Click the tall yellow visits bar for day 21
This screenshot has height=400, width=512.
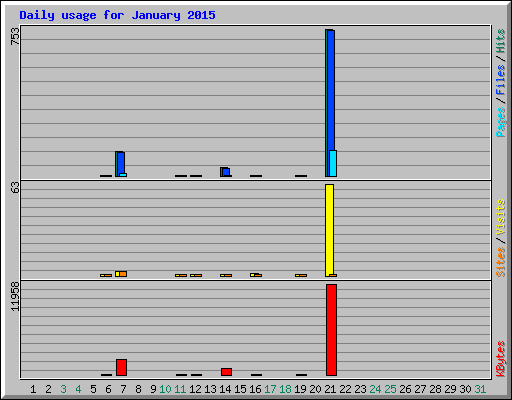[329, 230]
